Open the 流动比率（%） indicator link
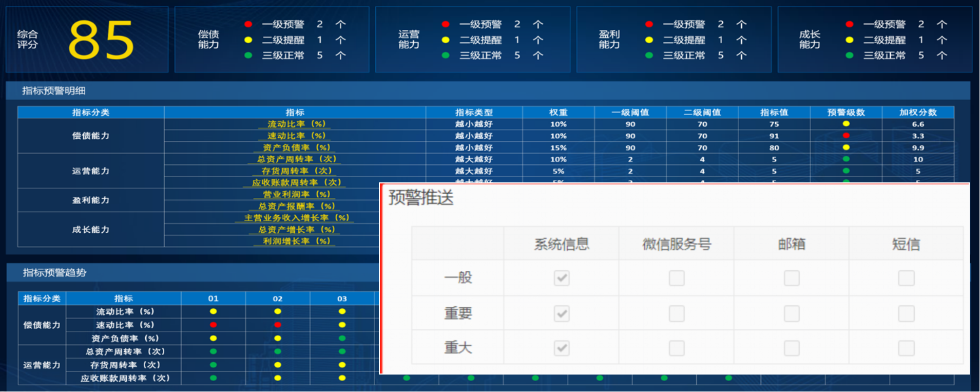Screen dimensions: 980x392 (296, 124)
